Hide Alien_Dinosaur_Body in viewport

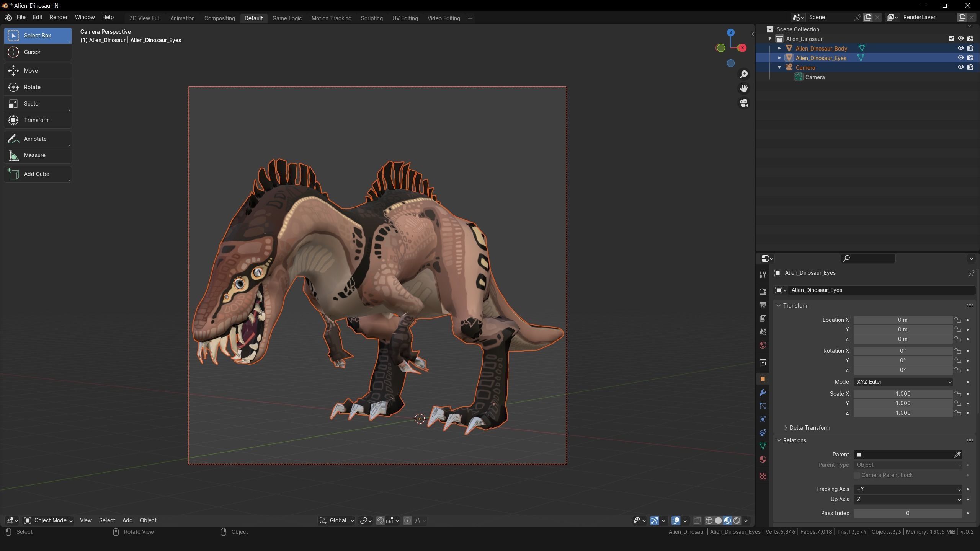(x=960, y=48)
